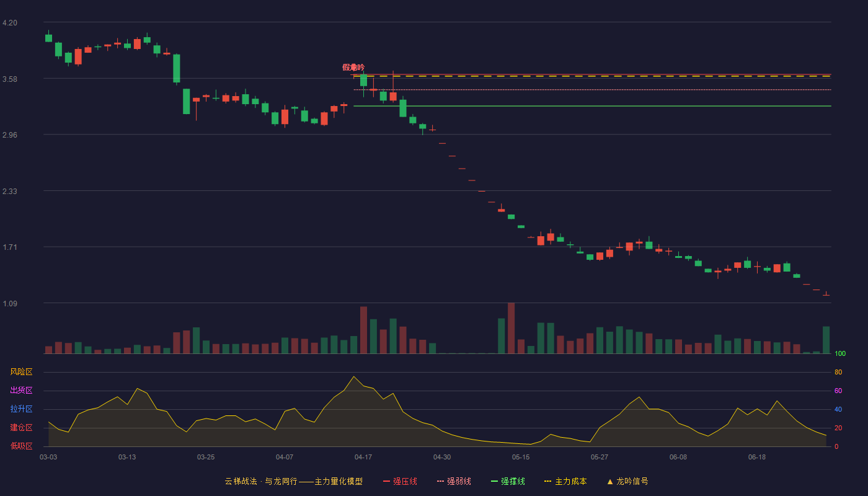Click the 龙吟信号 triangle legend icon
This screenshot has height=496, width=868.
[610, 481]
